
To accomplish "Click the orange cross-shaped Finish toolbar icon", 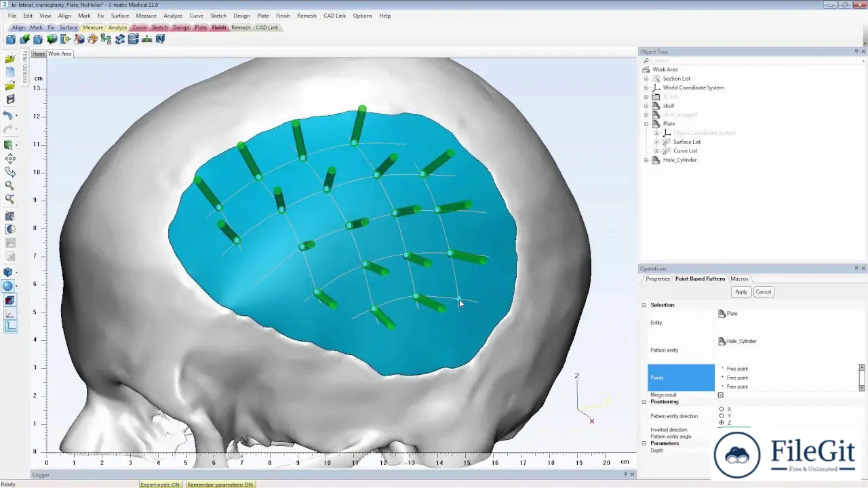I will click(92, 39).
